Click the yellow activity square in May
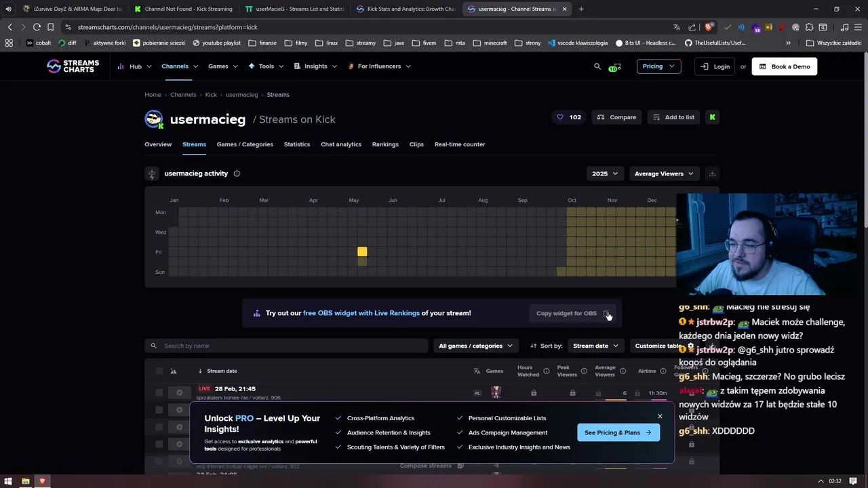The width and height of the screenshot is (868, 488). 362,252
